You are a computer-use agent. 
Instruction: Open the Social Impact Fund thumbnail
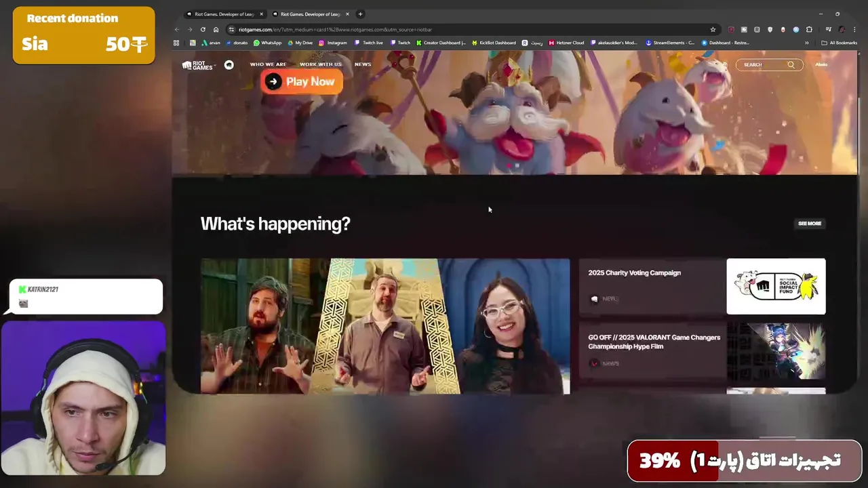[776, 286]
